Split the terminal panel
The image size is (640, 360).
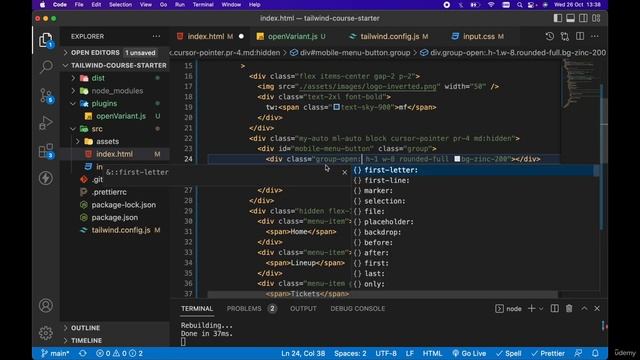point(555,309)
